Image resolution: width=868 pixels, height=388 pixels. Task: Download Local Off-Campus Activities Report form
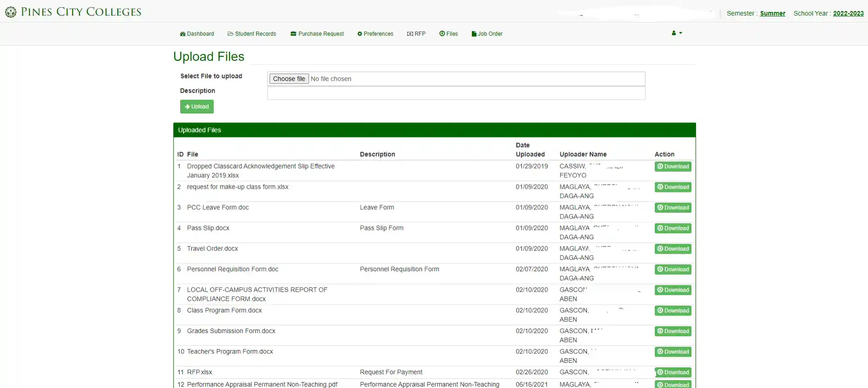(x=673, y=290)
